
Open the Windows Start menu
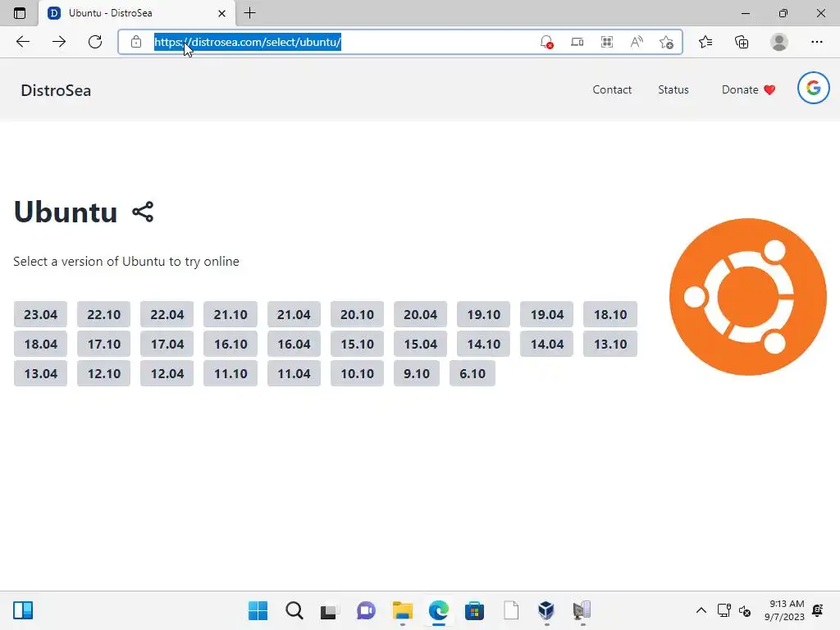click(258, 610)
